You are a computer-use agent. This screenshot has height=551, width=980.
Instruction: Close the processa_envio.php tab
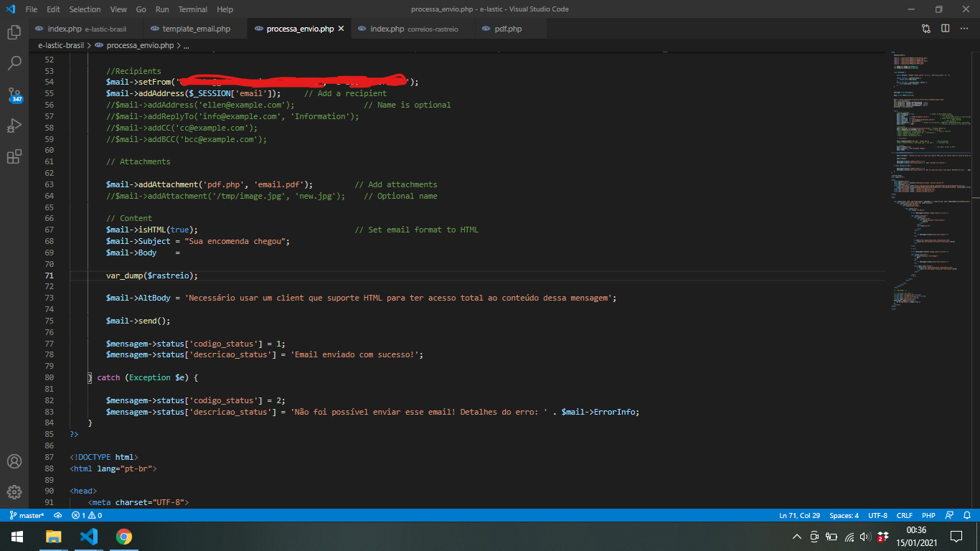click(x=341, y=29)
